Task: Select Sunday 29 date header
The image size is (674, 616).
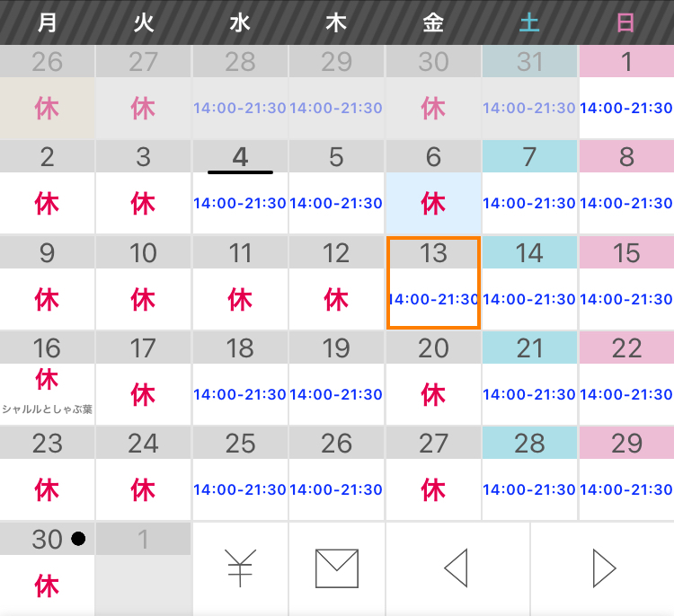Action: (x=626, y=443)
